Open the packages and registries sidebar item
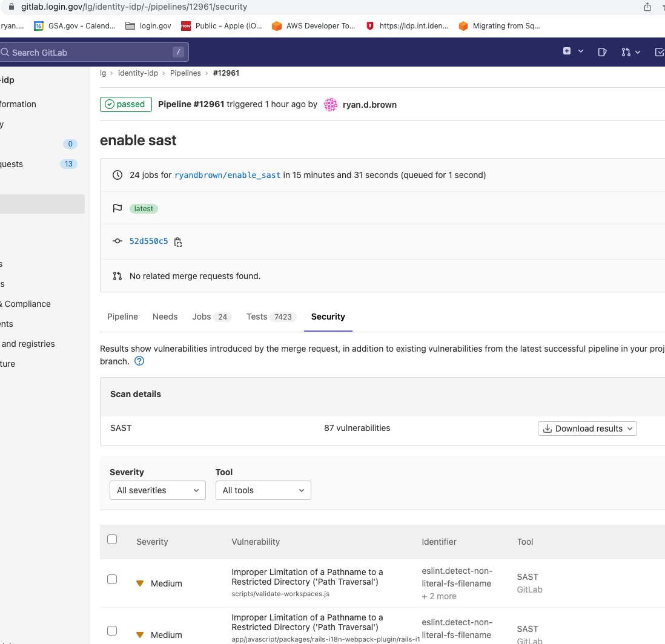 28,344
